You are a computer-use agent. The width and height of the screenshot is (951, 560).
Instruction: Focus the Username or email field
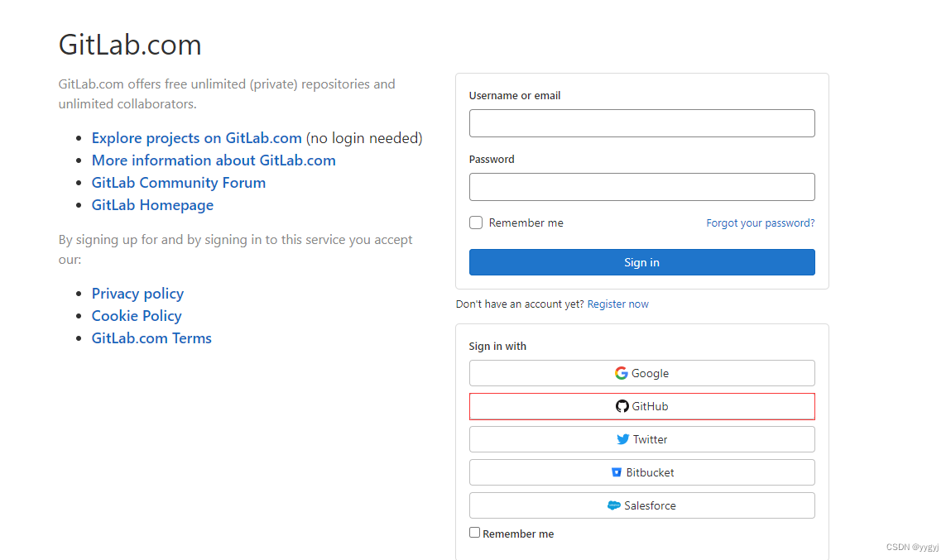pyautogui.click(x=641, y=123)
